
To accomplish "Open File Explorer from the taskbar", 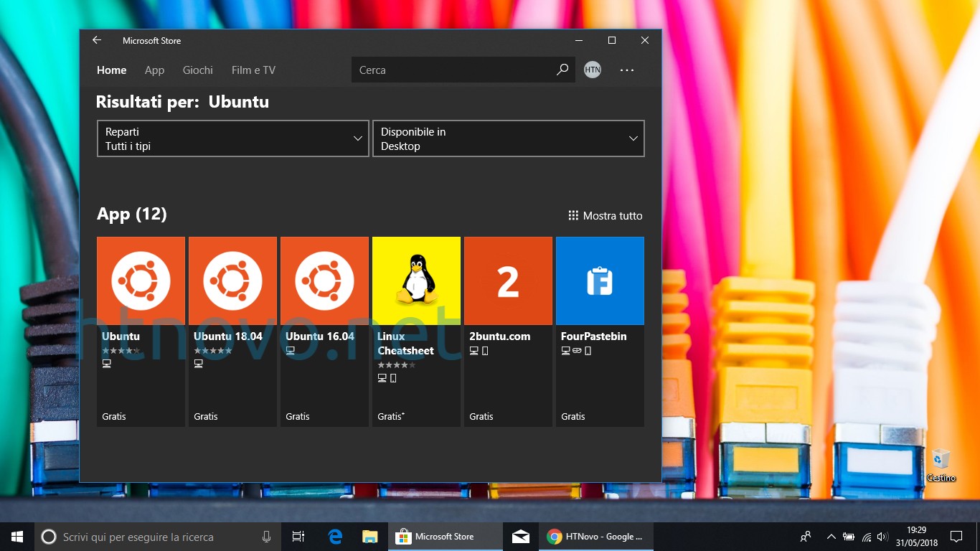I will [x=369, y=537].
